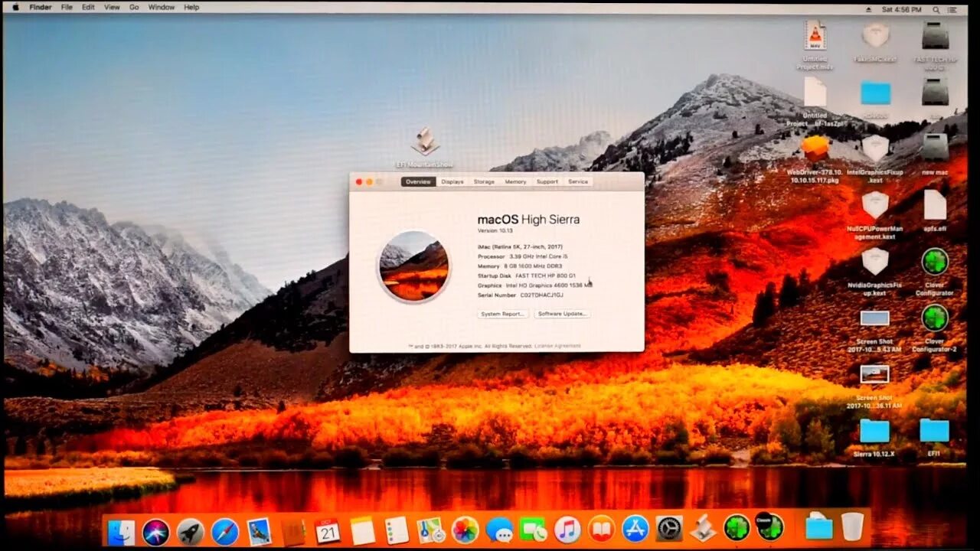Select the Overview tab
The height and width of the screenshot is (551, 980).
tap(418, 181)
